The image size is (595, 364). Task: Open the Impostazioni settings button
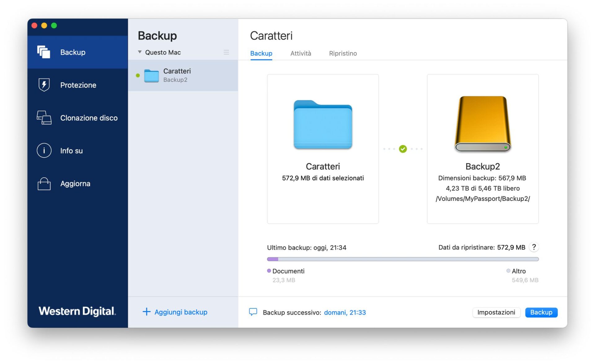point(496,312)
